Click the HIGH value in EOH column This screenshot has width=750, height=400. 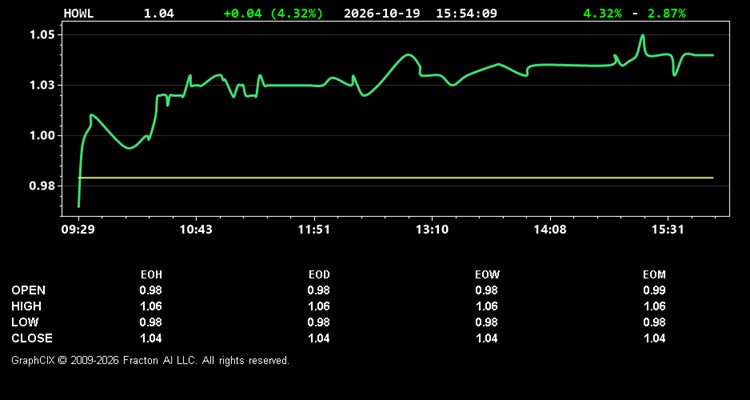151,306
